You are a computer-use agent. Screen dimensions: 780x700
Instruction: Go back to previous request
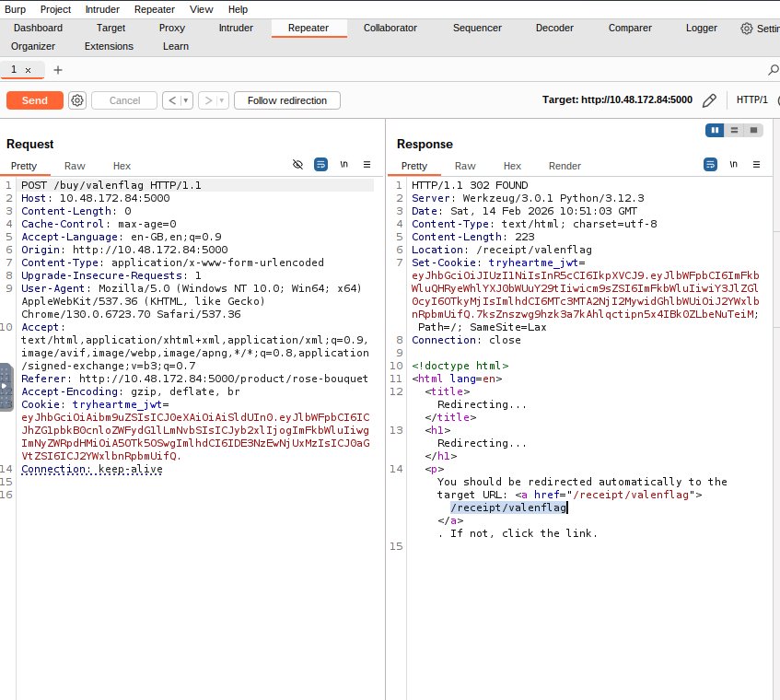point(170,100)
